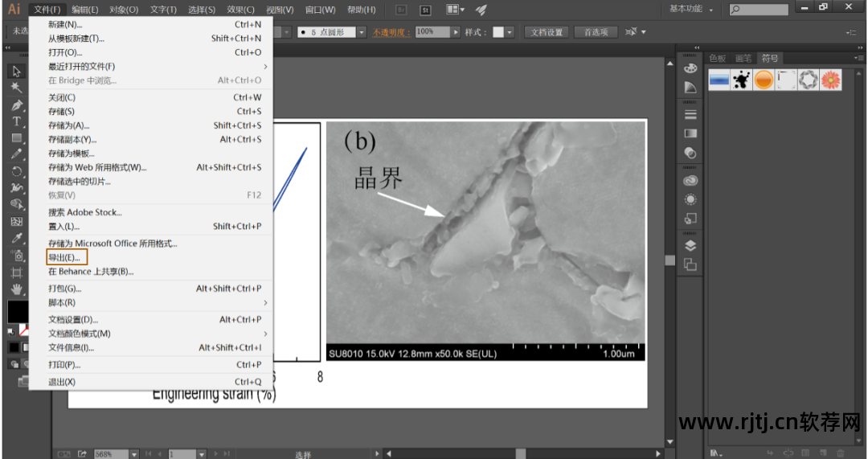Open the 基本功能 workspace switcher

pos(691,9)
